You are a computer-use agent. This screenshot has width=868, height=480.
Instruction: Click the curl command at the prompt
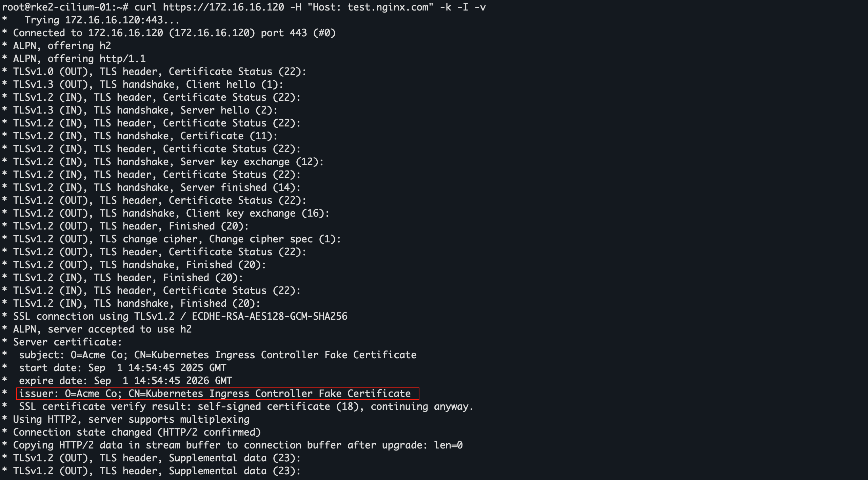(x=310, y=7)
